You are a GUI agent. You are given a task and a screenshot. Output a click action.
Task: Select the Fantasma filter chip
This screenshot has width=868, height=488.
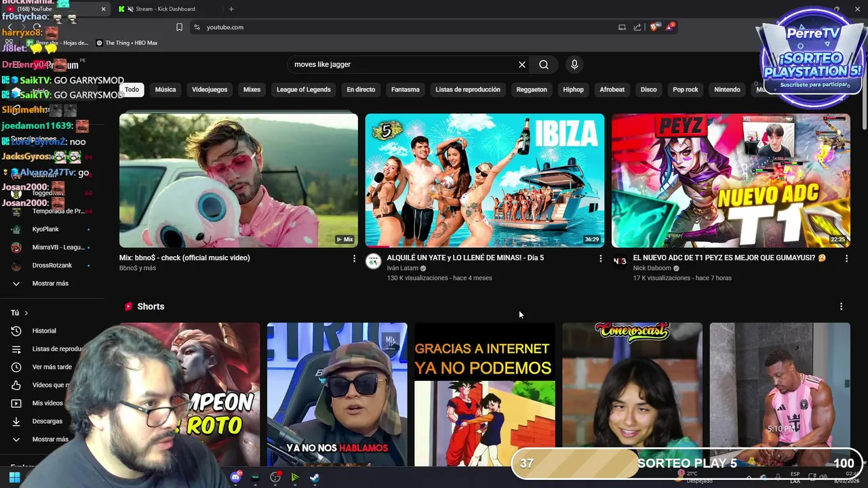(405, 89)
